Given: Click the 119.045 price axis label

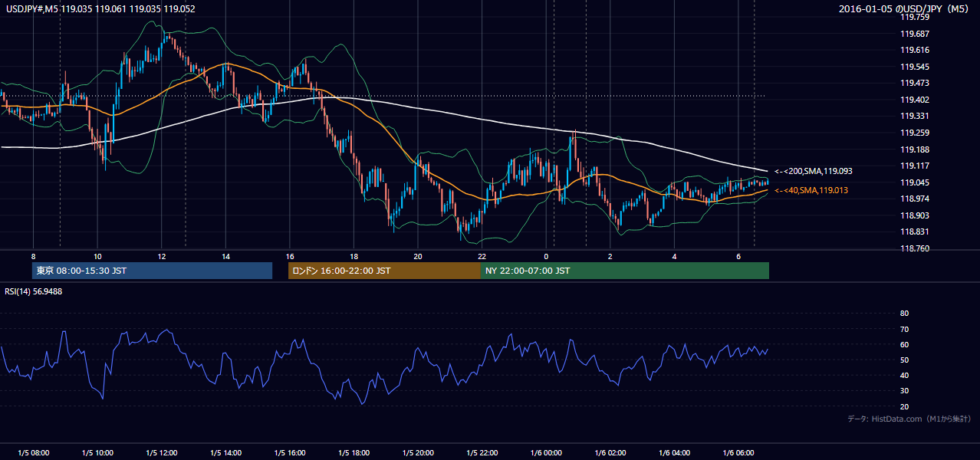Looking at the screenshot, I should pyautogui.click(x=914, y=182).
